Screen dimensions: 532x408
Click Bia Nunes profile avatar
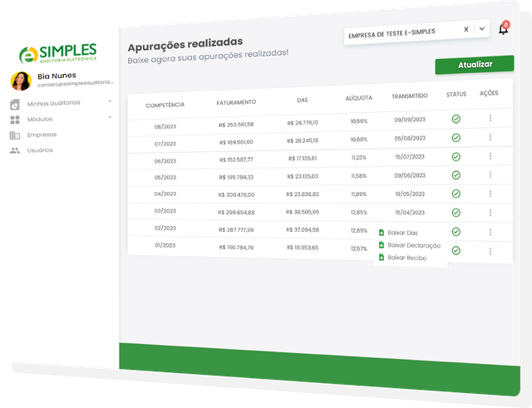pos(21,81)
